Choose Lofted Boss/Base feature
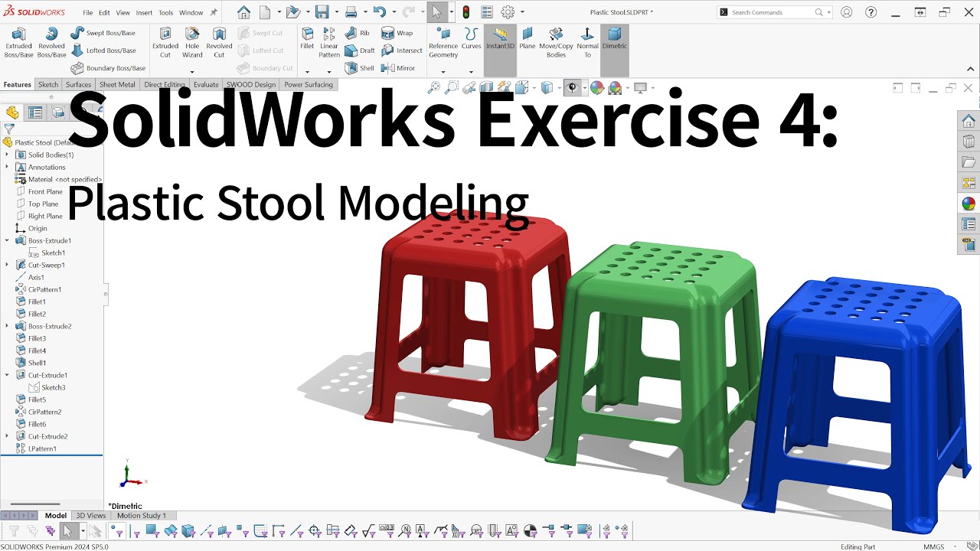Image resolution: width=980 pixels, height=551 pixels. point(103,51)
